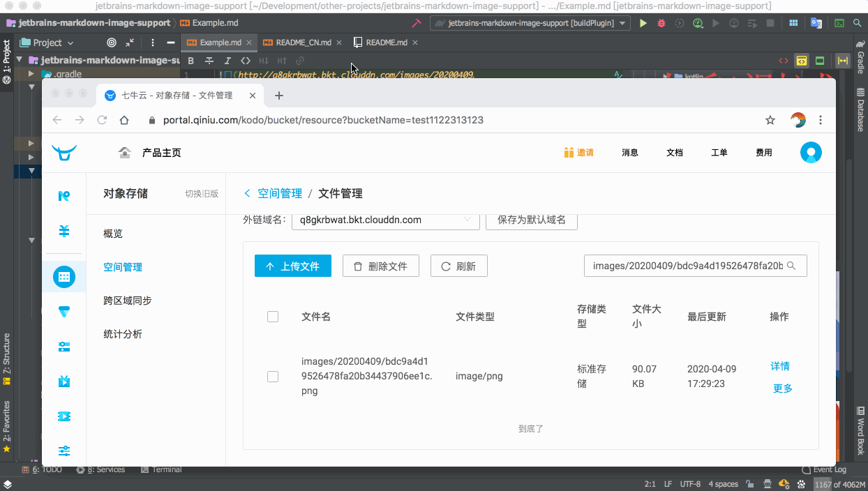Image resolution: width=868 pixels, height=491 pixels.
Task: Click 上传文件 upload button
Action: click(293, 266)
